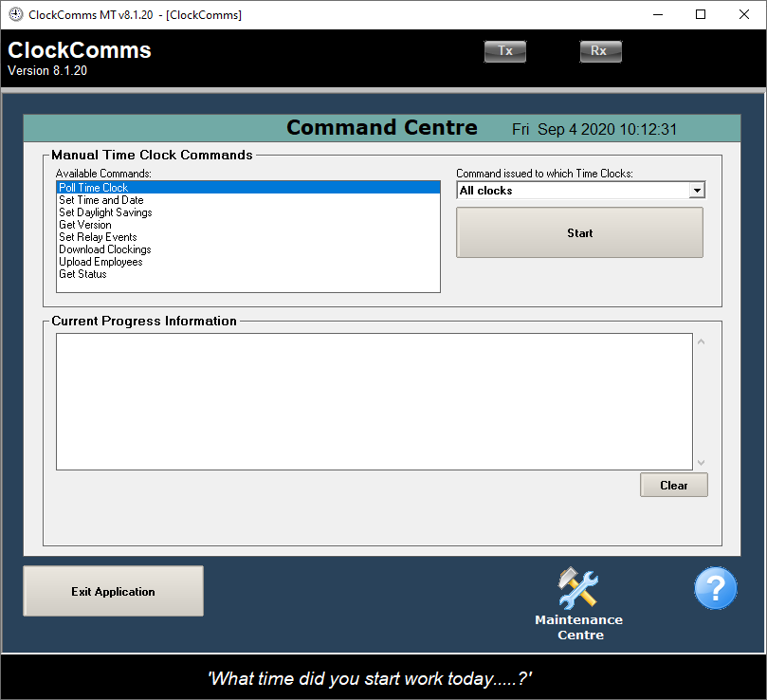This screenshot has height=700, width=767.
Task: Click inside the Current Progress Information box
Action: tap(374, 401)
